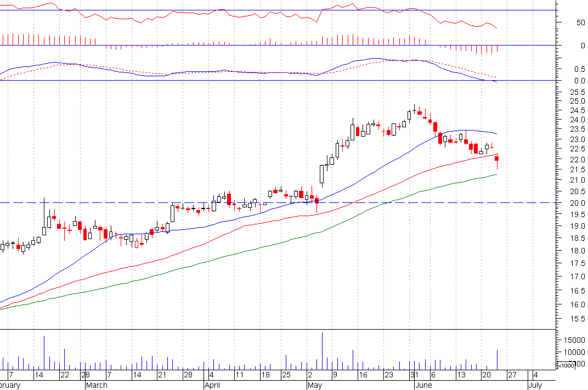Click the 20 date label on the time axis
The width and height of the screenshot is (588, 390).
(486, 375)
